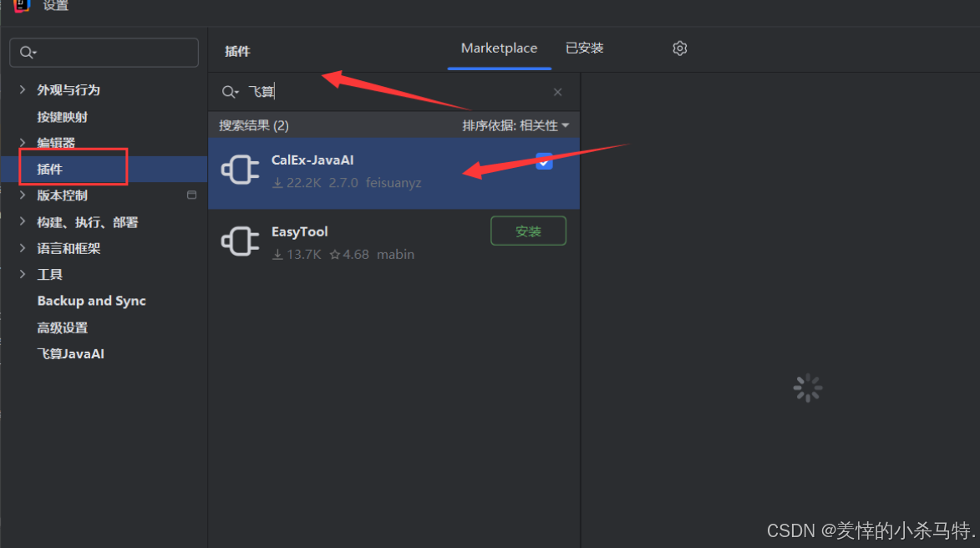Click the settings search magnifier icon
980x548 pixels.
coord(28,53)
